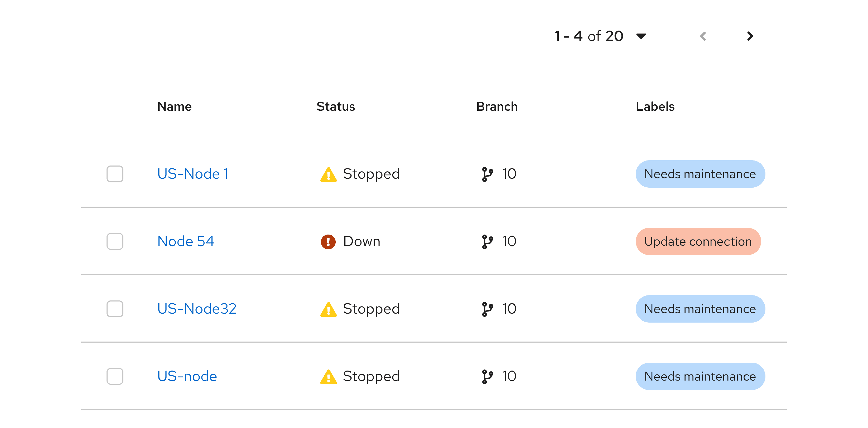This screenshot has height=428, width=868.
Task: Go back to the previous page
Action: 703,36
